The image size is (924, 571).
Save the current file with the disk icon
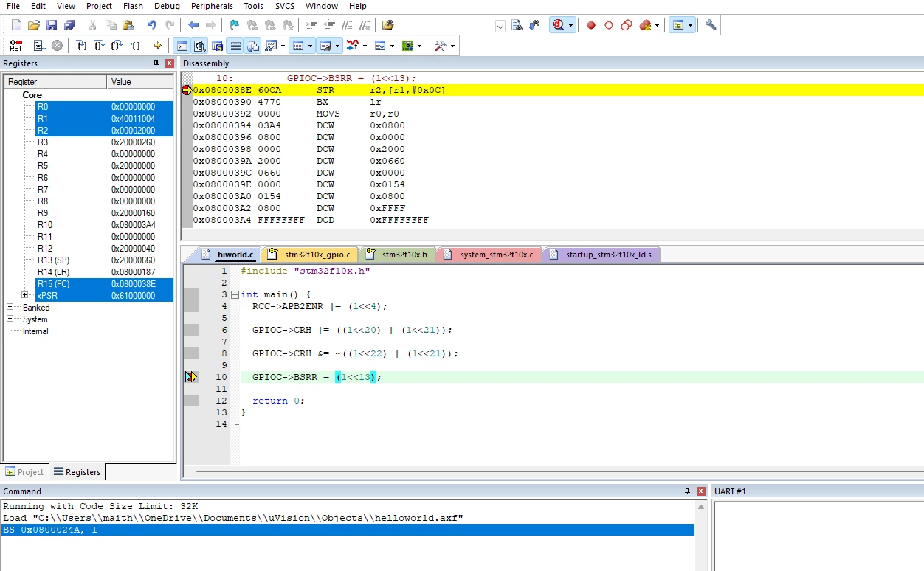52,25
